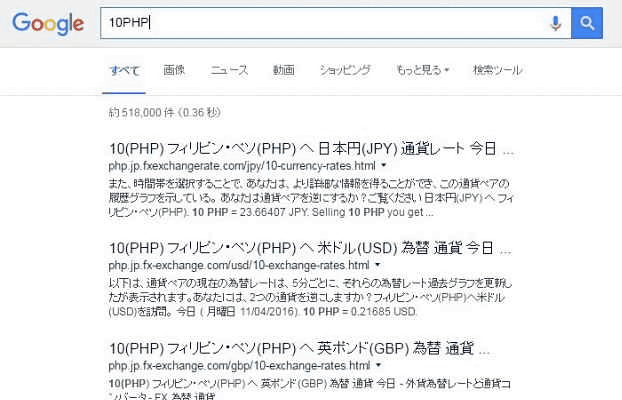Click the php.jp.fx-exchange.com/gbp URL text
622x400 pixels.
(x=239, y=365)
